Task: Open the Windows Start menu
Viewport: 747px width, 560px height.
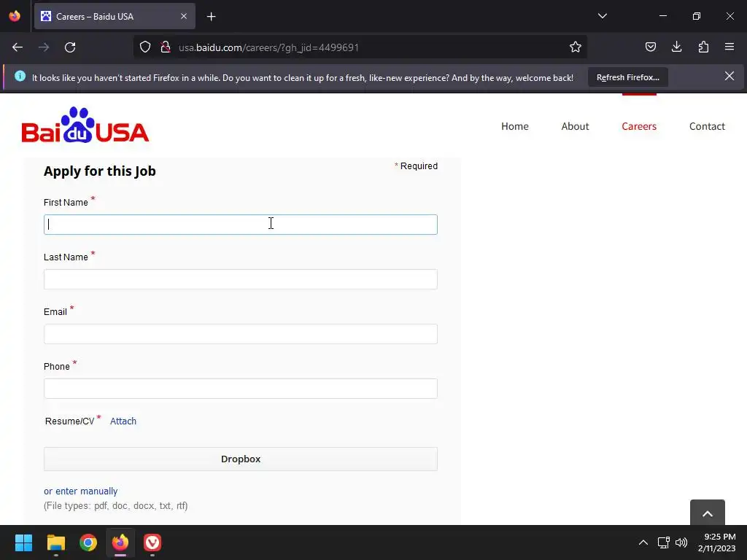Action: pyautogui.click(x=23, y=542)
